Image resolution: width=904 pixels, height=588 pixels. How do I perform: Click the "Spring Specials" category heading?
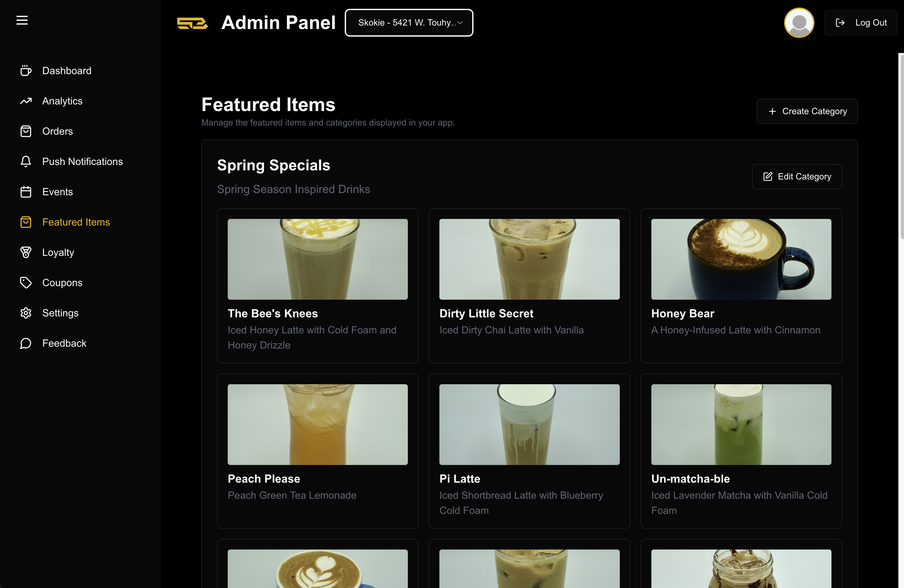point(273,165)
